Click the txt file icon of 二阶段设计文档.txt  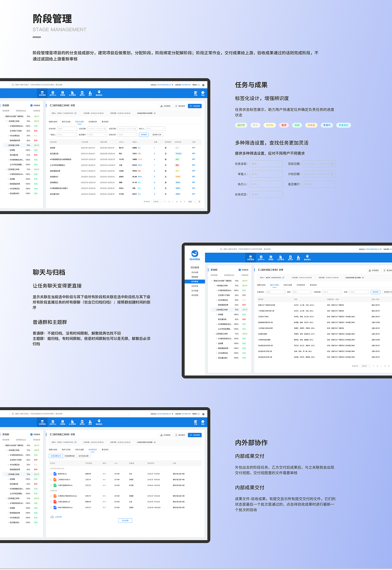pyautogui.click(x=55, y=479)
